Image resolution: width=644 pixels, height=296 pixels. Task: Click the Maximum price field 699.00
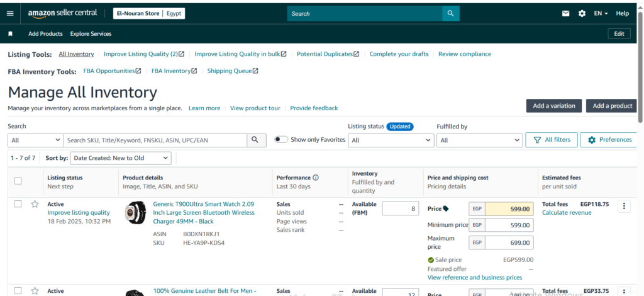[x=509, y=242]
